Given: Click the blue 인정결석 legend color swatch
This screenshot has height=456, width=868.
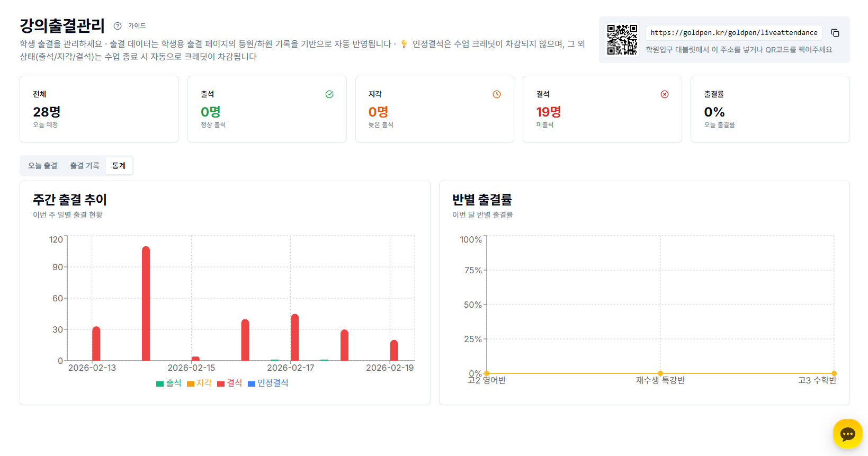Looking at the screenshot, I should pos(252,383).
